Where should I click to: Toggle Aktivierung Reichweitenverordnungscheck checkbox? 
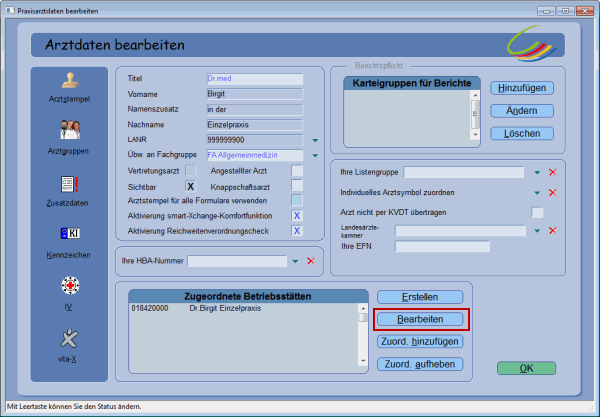coord(297,231)
